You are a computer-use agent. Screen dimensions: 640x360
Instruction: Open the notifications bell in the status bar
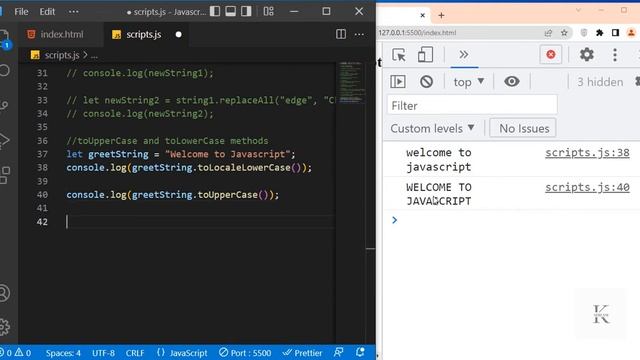point(360,353)
